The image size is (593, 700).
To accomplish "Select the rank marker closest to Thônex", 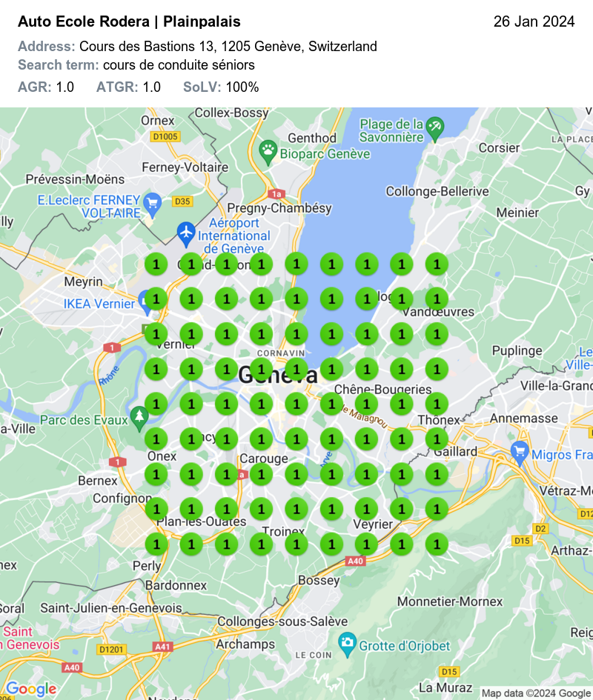I will pos(437,404).
